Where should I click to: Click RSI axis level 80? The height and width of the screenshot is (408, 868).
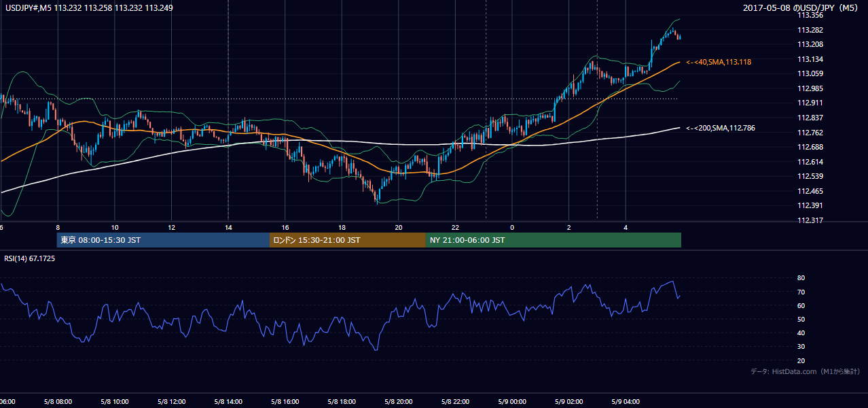click(x=801, y=278)
